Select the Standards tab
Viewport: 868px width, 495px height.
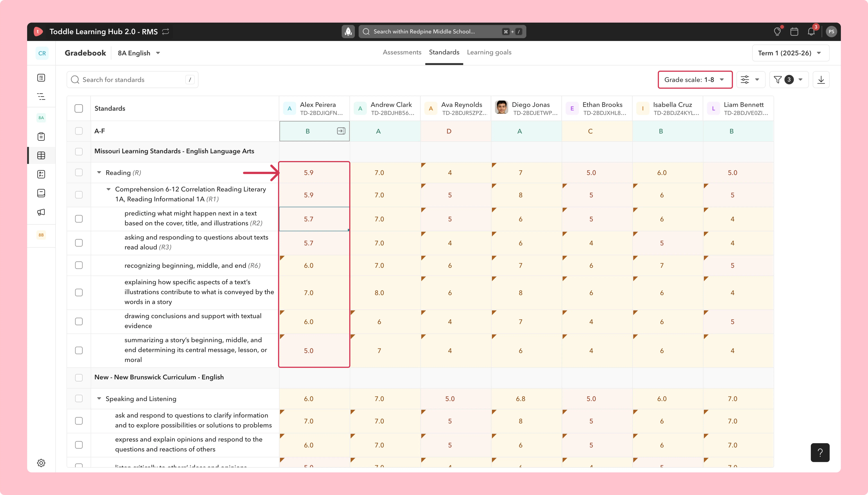(x=444, y=52)
